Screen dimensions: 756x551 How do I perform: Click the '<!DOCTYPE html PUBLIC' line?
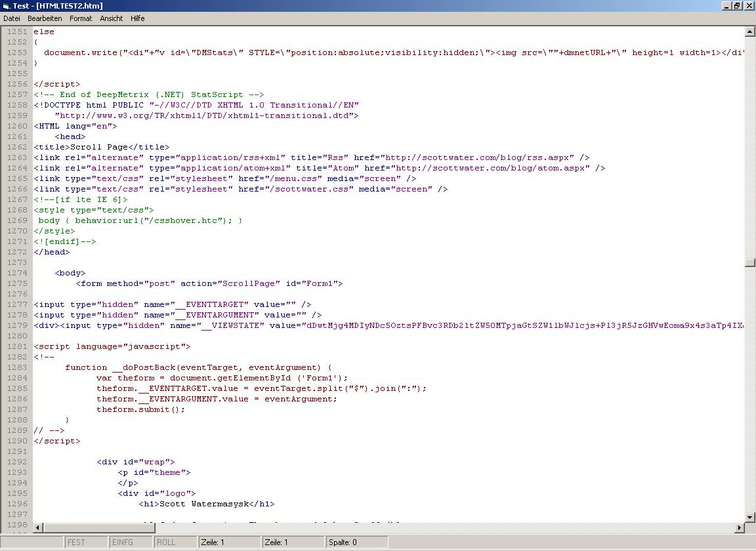point(196,105)
